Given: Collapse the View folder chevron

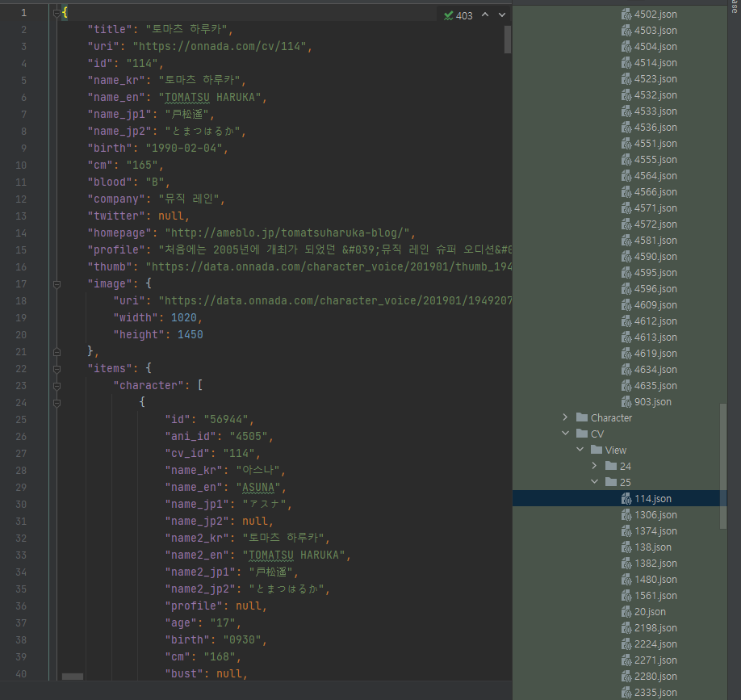Looking at the screenshot, I should click(580, 450).
